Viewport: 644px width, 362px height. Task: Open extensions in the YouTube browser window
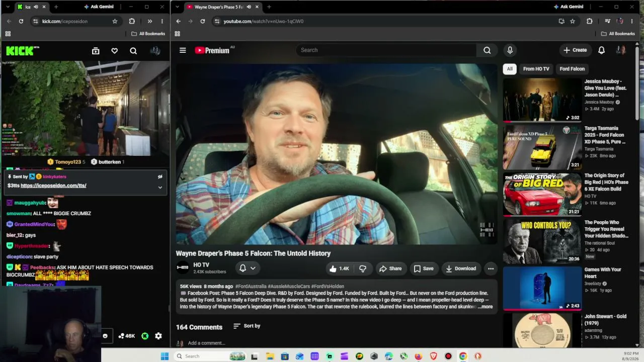[x=589, y=21]
